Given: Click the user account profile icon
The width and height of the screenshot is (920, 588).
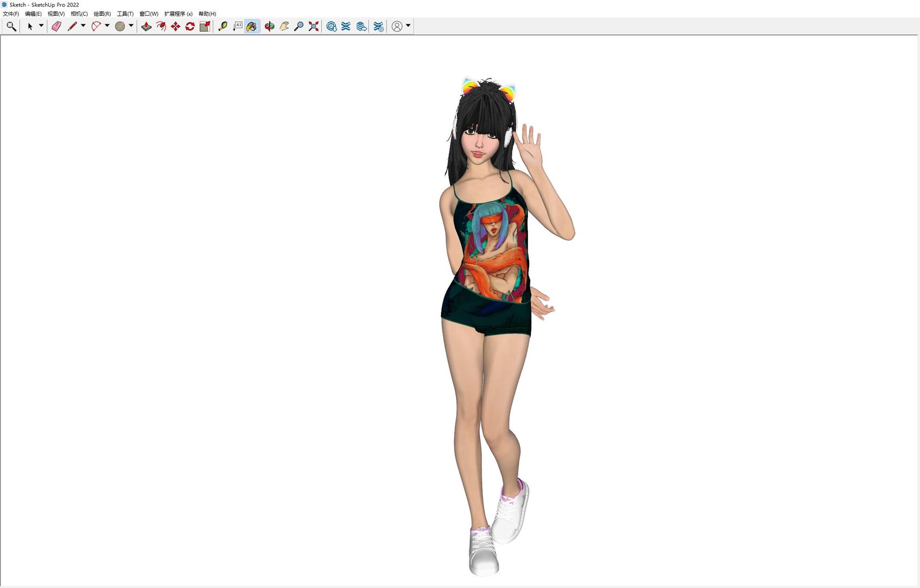Looking at the screenshot, I should pos(397,26).
